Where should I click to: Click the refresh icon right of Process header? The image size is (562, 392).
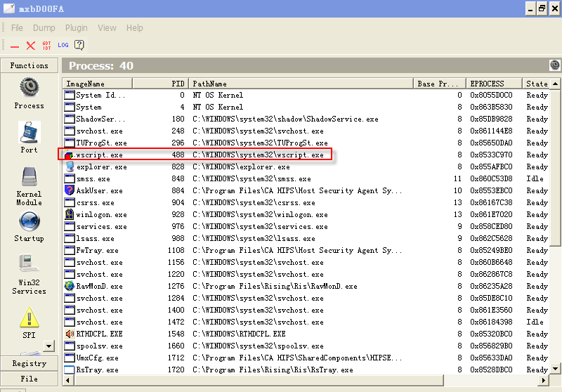coord(554,65)
